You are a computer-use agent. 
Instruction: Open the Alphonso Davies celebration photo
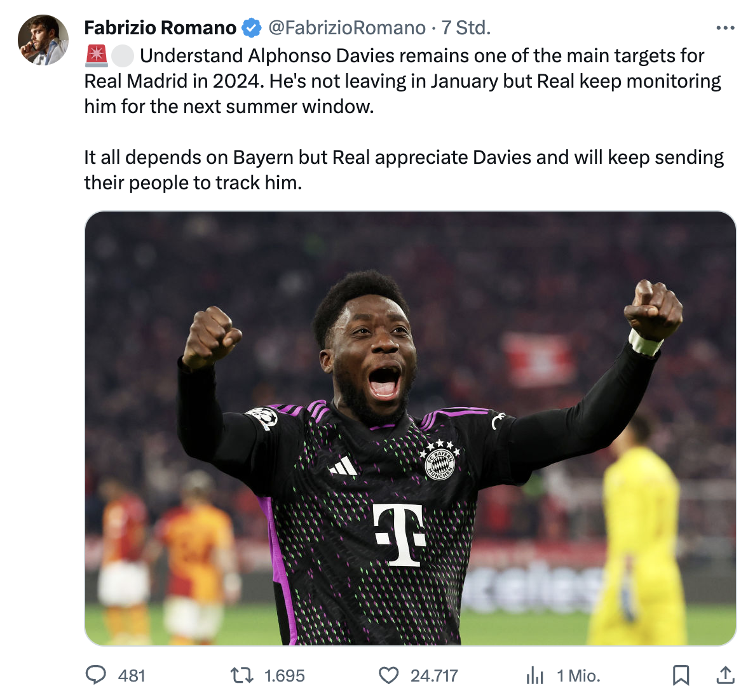411,428
